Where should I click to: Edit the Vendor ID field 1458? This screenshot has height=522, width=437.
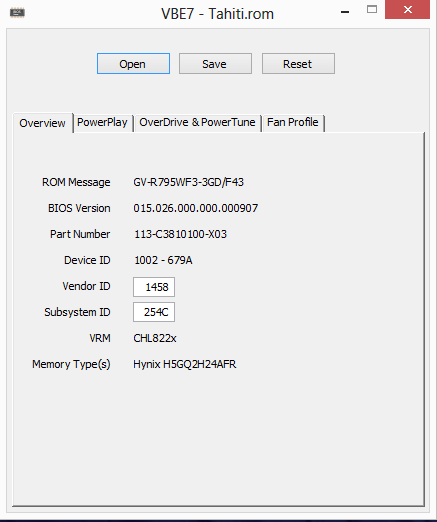154,287
